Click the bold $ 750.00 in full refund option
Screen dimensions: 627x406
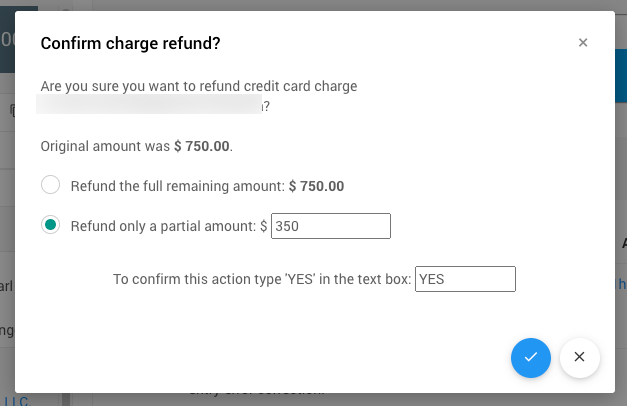pos(316,186)
